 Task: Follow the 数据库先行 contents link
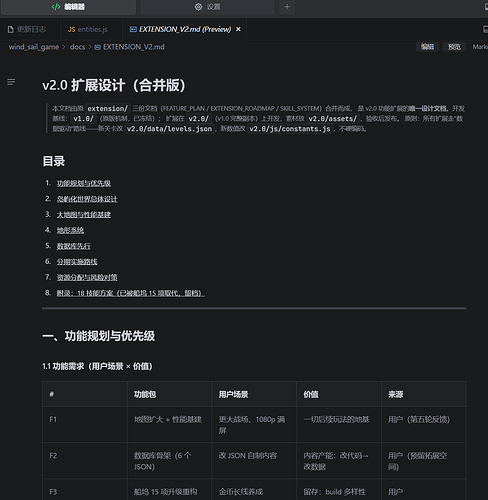[74, 246]
